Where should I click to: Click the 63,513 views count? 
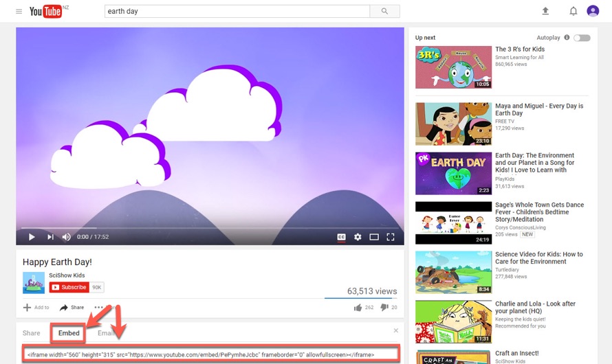click(x=372, y=291)
